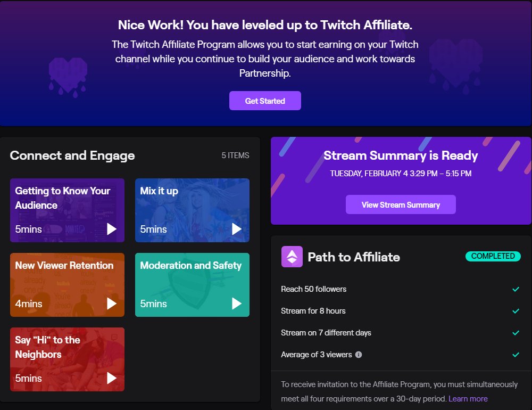
Task: Click Stream on 7 different days text
Action: click(x=326, y=333)
